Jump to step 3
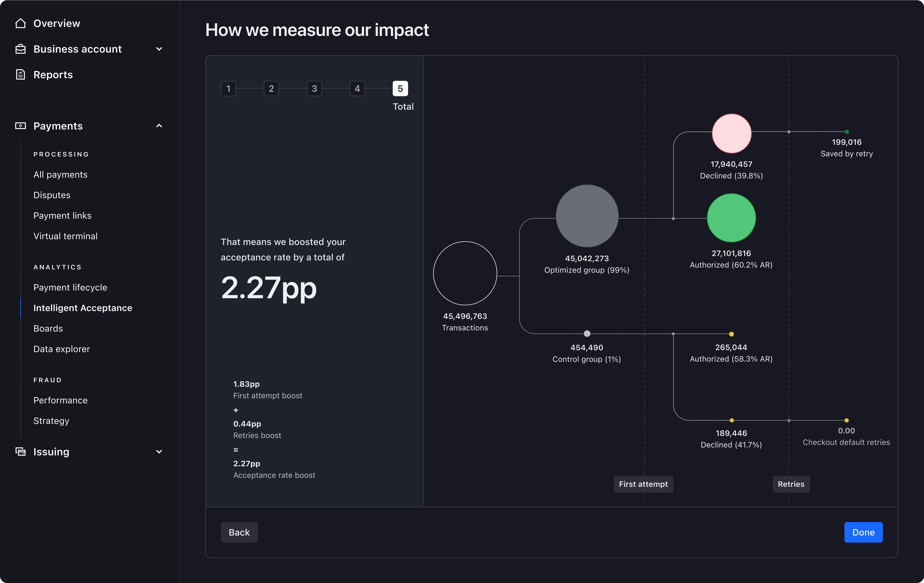Image resolution: width=924 pixels, height=583 pixels. coord(314,89)
